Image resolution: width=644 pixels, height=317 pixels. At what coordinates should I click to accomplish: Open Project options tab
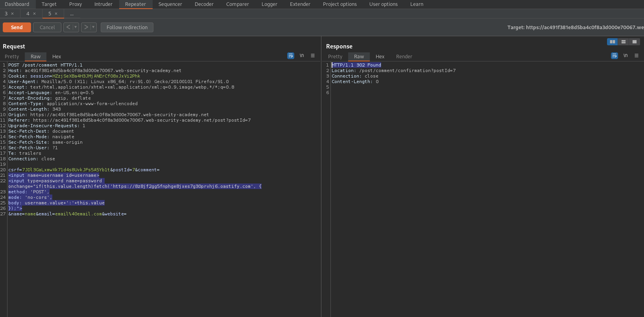340,4
